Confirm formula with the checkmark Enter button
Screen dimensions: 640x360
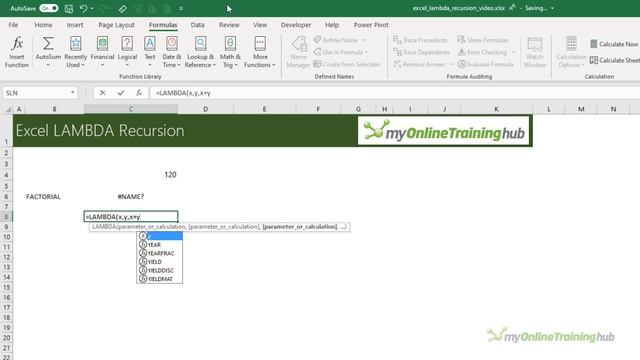pyautogui.click(x=121, y=93)
